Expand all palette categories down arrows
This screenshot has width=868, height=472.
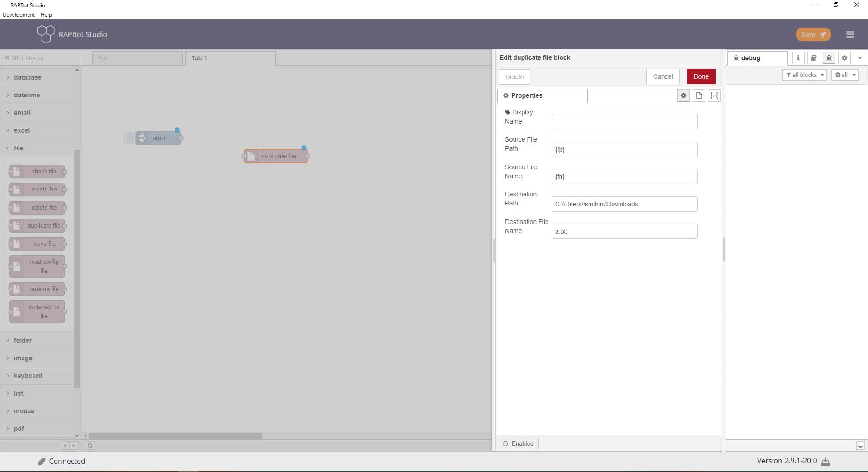pos(74,446)
